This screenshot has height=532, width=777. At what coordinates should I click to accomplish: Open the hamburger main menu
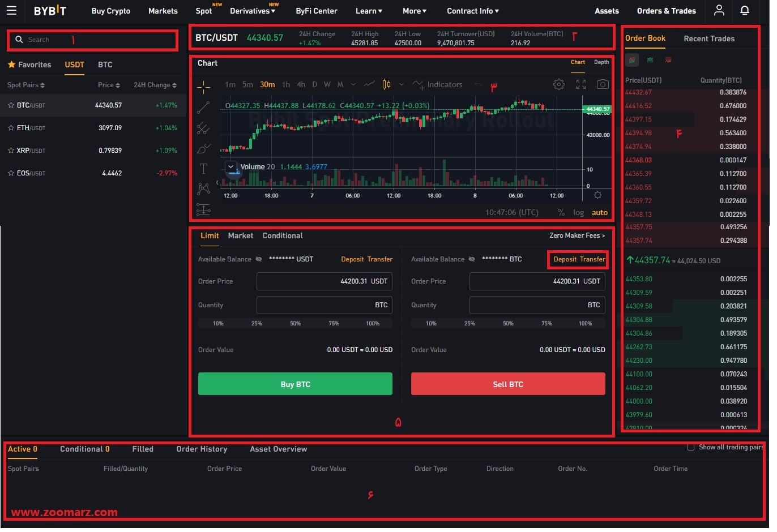tap(11, 10)
